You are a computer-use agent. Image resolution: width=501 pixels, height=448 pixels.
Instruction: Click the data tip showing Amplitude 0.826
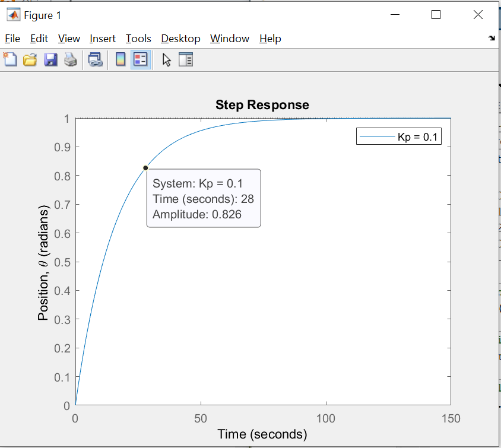[203, 199]
